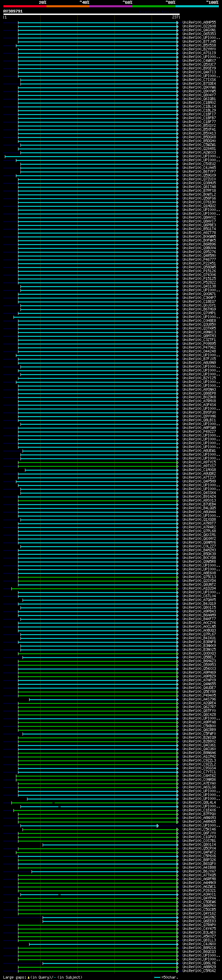222x980 pixels.
Task: Open hit UniRef100_B5X5S8
Action: [x=199, y=45]
